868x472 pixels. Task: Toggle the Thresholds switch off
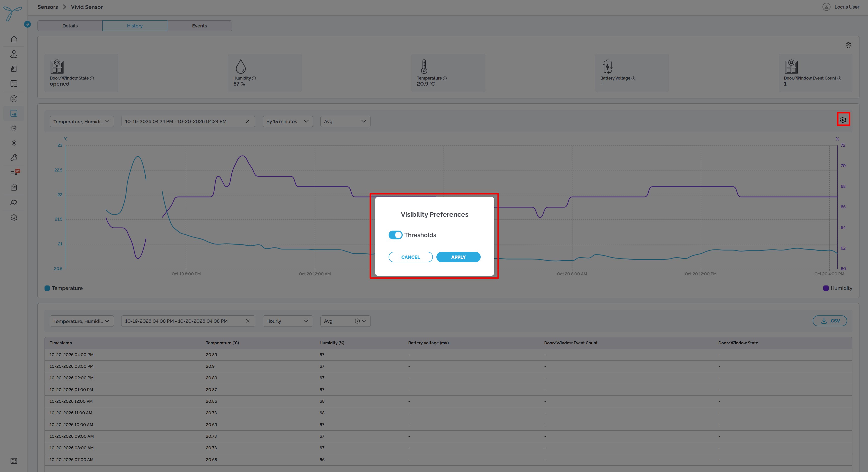click(x=395, y=235)
